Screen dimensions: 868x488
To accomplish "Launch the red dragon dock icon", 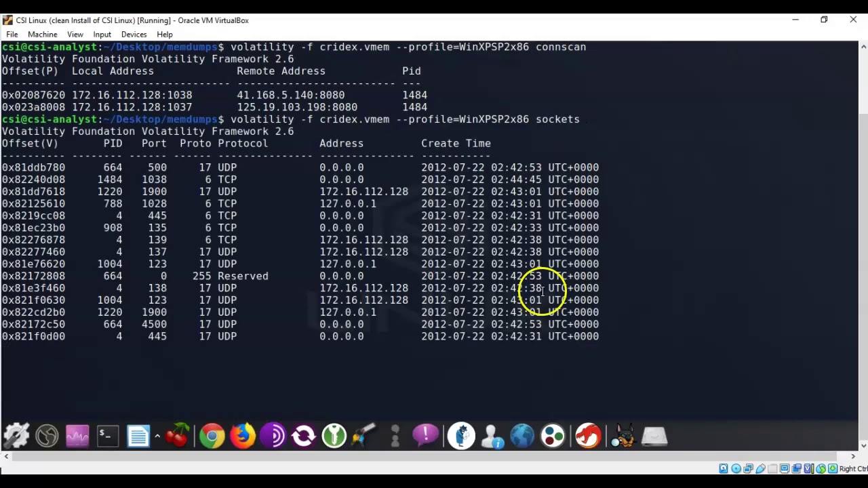I will [x=589, y=436].
